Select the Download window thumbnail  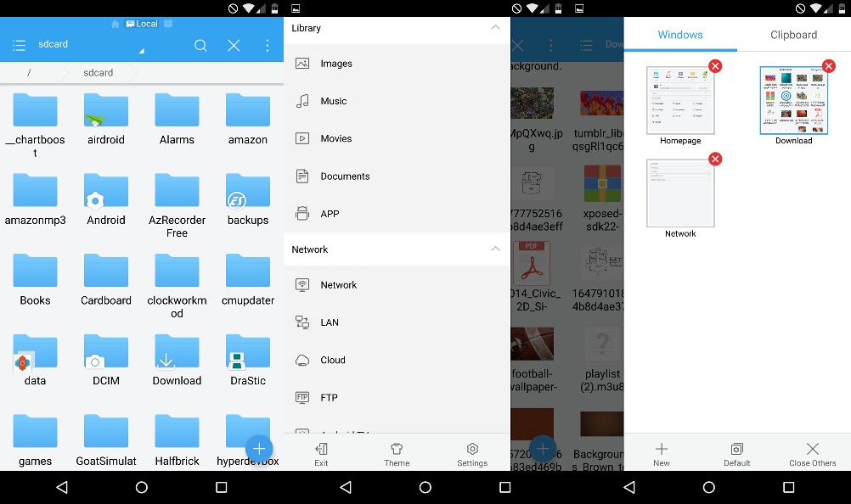click(793, 100)
